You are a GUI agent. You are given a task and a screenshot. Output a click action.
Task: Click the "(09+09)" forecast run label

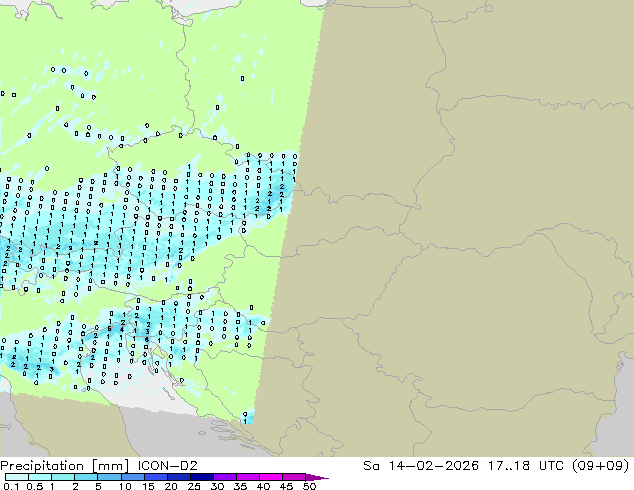(600, 466)
